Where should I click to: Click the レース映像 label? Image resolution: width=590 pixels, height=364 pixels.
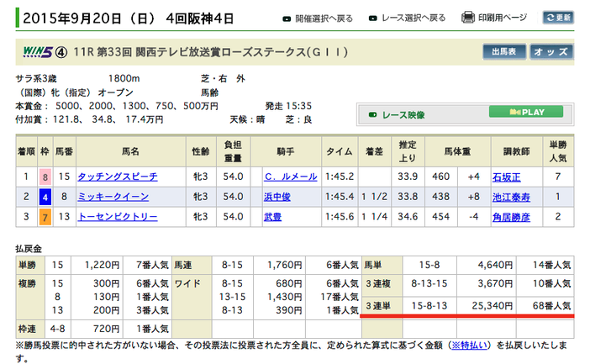[x=403, y=115]
